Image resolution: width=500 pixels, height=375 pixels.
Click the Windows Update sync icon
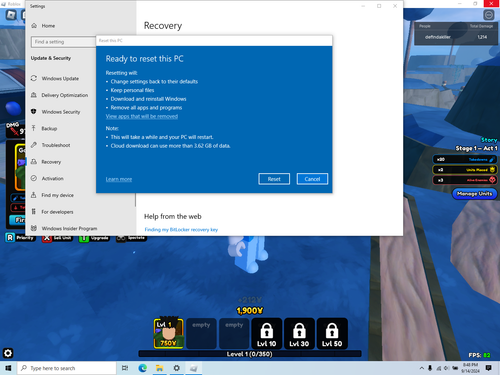(x=34, y=78)
